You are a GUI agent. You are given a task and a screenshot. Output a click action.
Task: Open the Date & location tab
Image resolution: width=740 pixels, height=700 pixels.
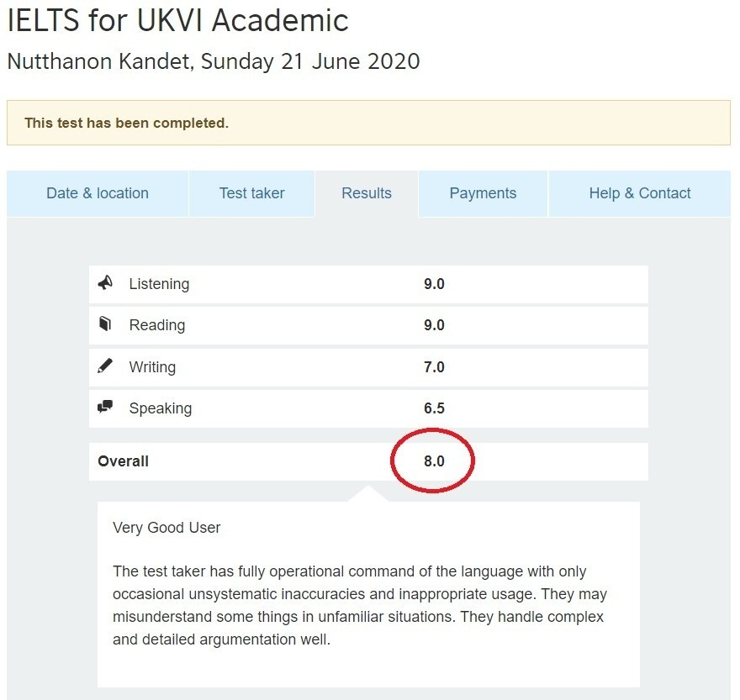pos(98,193)
